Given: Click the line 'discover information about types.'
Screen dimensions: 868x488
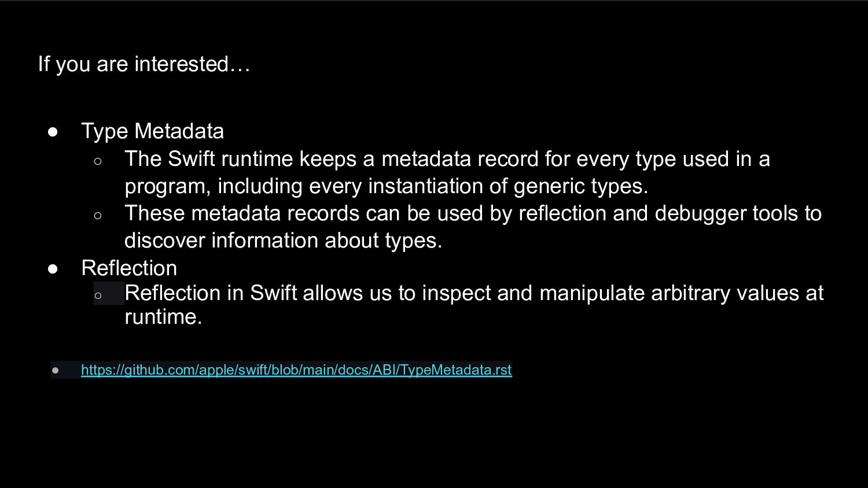Looking at the screenshot, I should pyautogui.click(x=284, y=241).
